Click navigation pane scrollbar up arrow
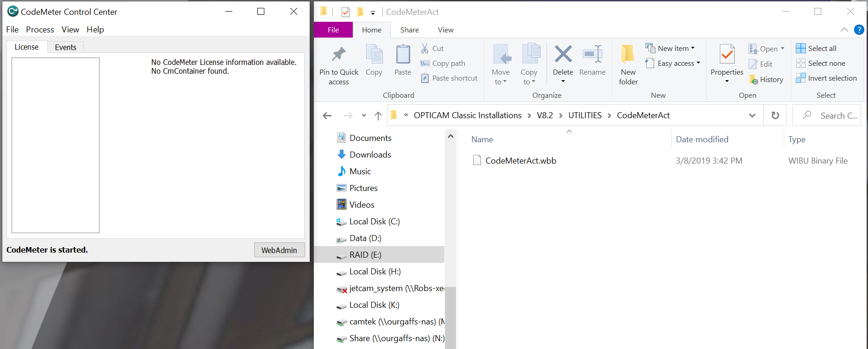 450,136
